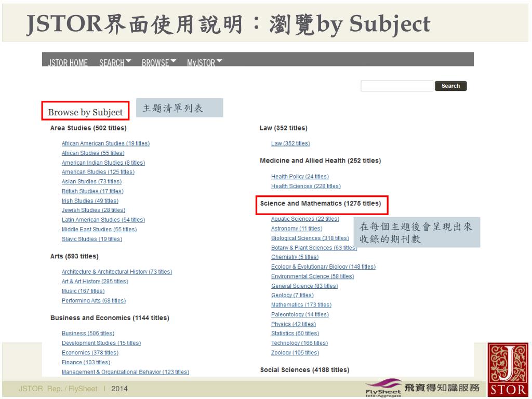Image resolution: width=532 pixels, height=399 pixels.
Task: Open Statistics (60 titles) link
Action: point(295,334)
